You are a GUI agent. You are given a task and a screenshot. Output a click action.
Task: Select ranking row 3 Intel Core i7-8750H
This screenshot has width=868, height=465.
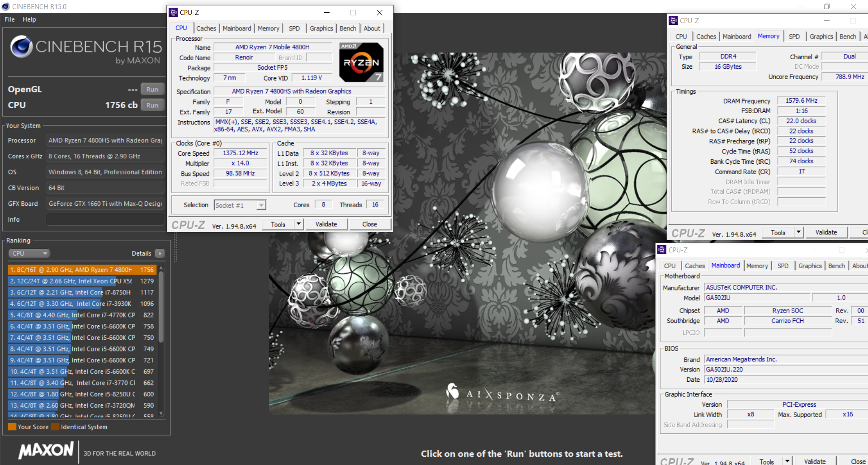point(82,292)
